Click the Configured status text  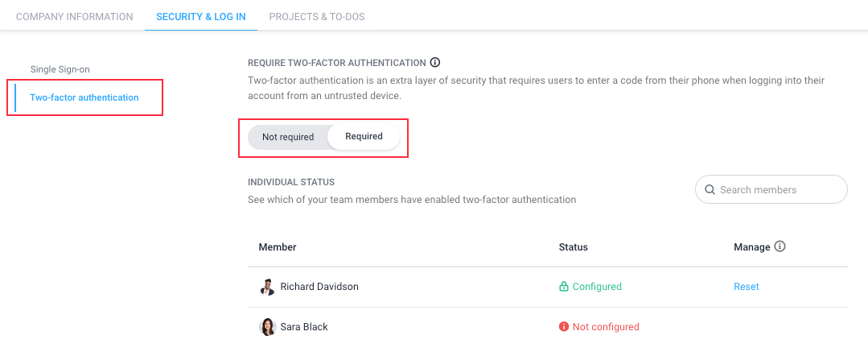click(597, 287)
